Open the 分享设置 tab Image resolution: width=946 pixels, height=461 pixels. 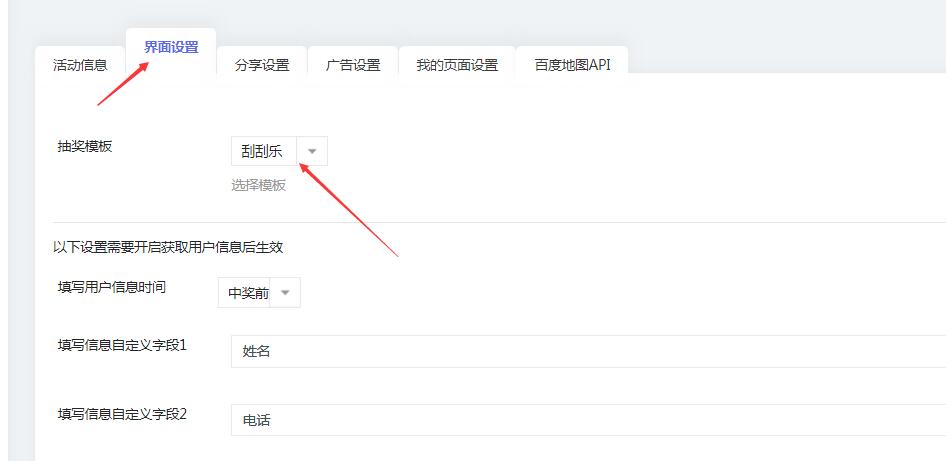(x=262, y=65)
